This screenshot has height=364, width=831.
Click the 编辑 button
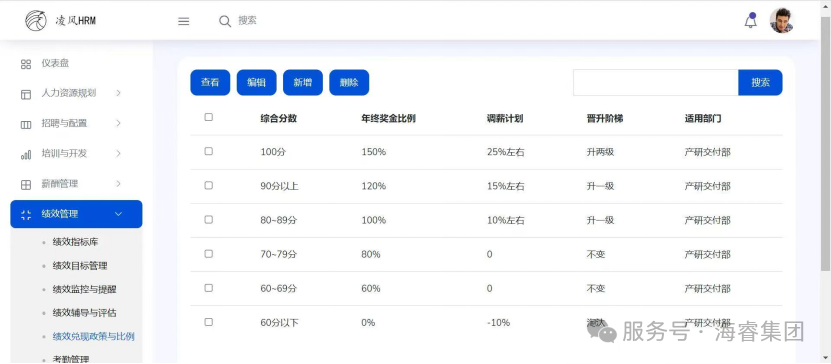[257, 83]
